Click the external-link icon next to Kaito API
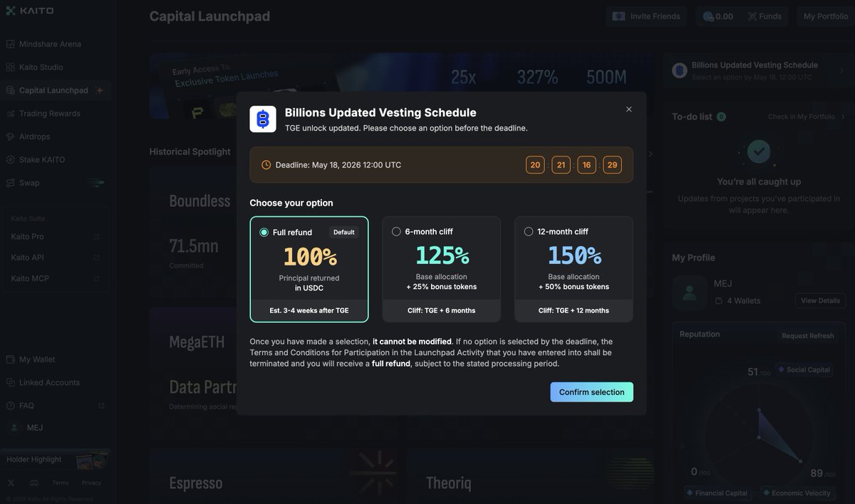The image size is (855, 504). (96, 257)
